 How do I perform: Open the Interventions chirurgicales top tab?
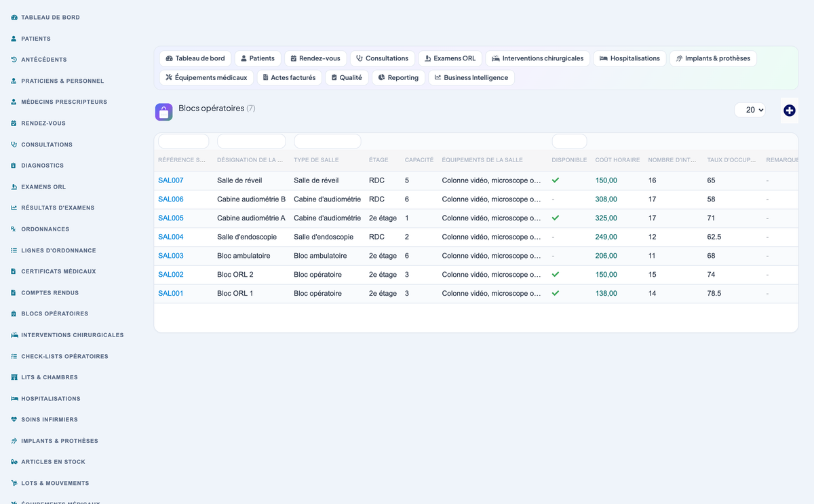click(538, 58)
